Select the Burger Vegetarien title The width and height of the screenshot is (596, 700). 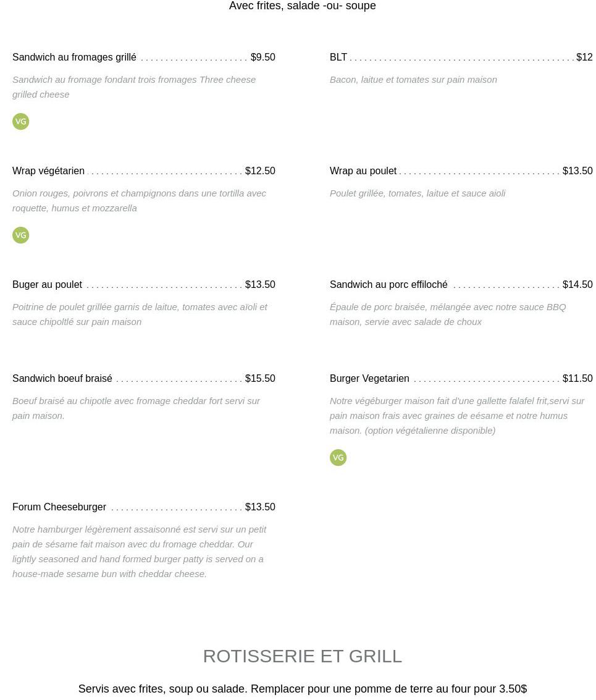click(x=369, y=379)
